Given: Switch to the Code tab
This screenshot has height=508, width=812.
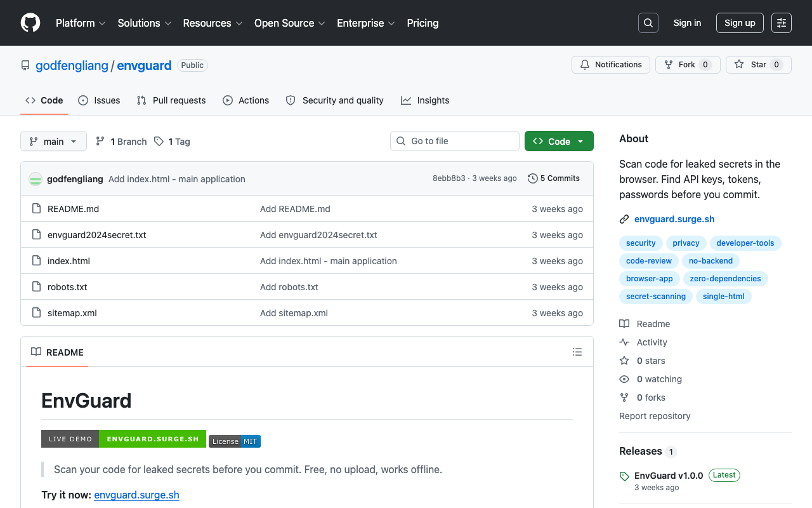Looking at the screenshot, I should [x=44, y=100].
